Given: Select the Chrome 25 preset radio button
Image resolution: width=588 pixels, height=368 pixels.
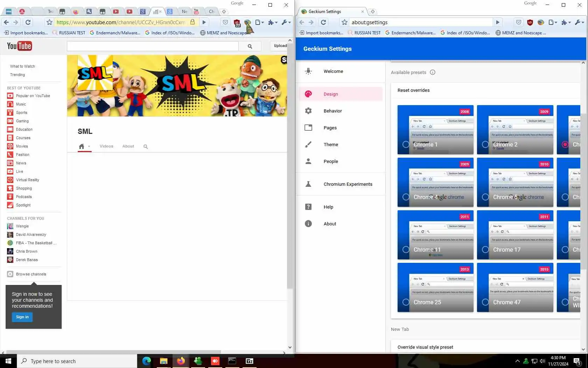Looking at the screenshot, I should point(406,302).
